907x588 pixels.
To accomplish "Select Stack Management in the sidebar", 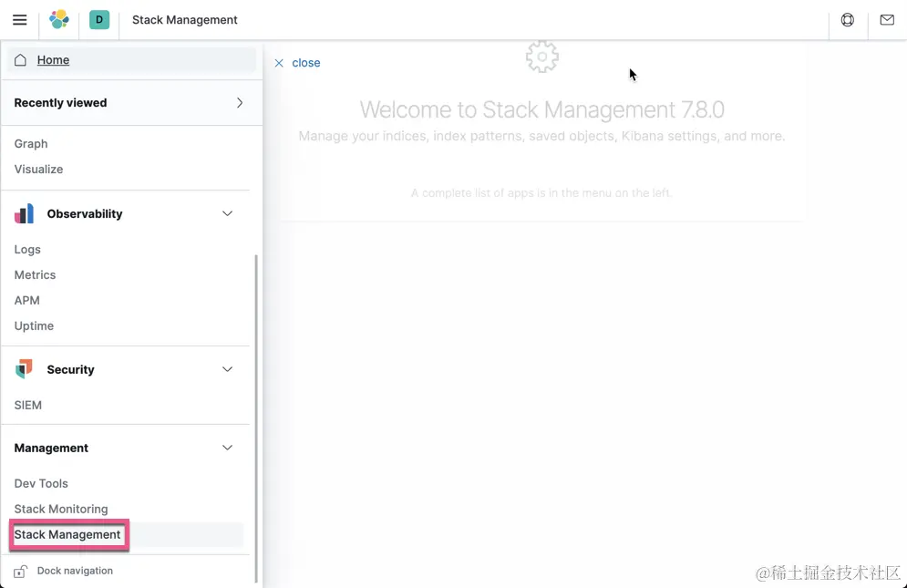I will coord(67,535).
